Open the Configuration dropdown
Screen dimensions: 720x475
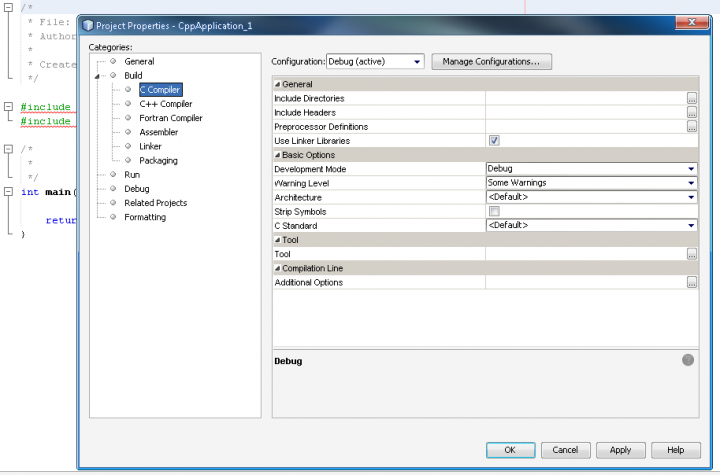click(x=375, y=62)
